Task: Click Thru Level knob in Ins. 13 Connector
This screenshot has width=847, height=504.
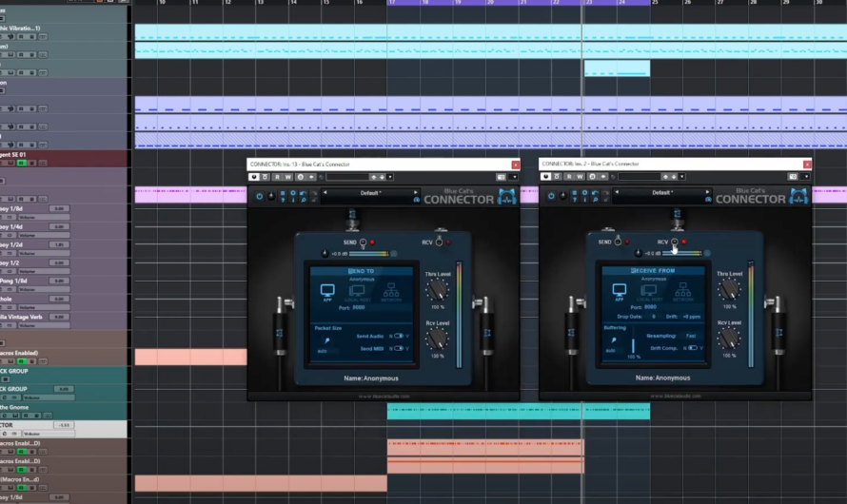Action: (x=437, y=290)
